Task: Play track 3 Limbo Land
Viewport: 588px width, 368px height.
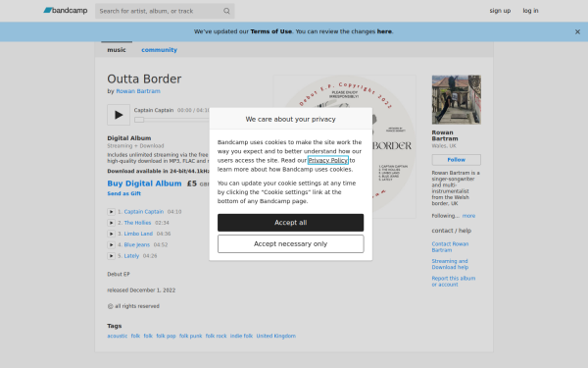Action: tap(111, 234)
